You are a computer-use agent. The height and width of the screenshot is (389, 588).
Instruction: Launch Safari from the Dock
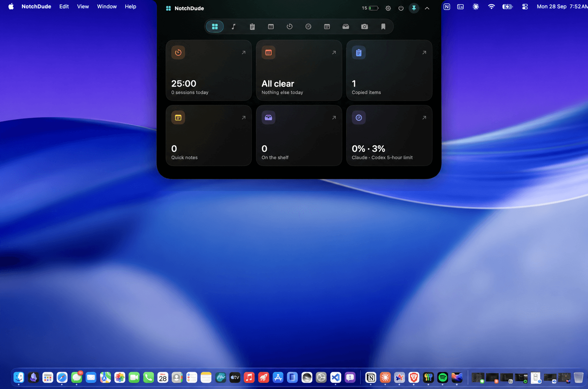pos(62,378)
